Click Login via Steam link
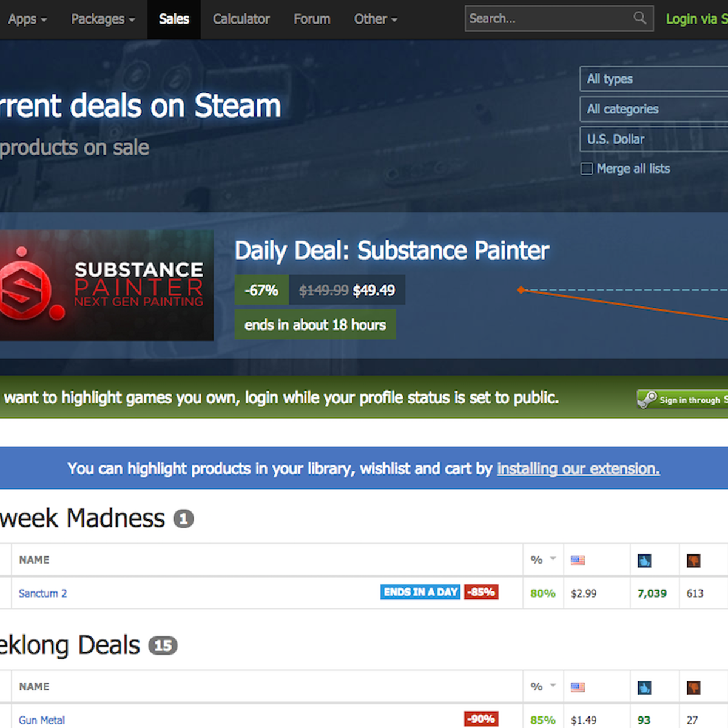728x728 pixels. click(696, 19)
